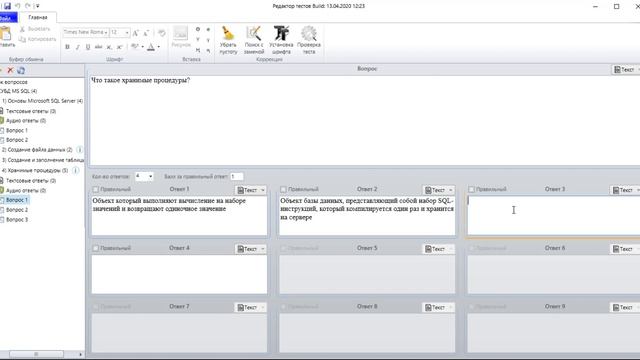
Task: Open the font color dropdown arrow
Action: (x=159, y=47)
